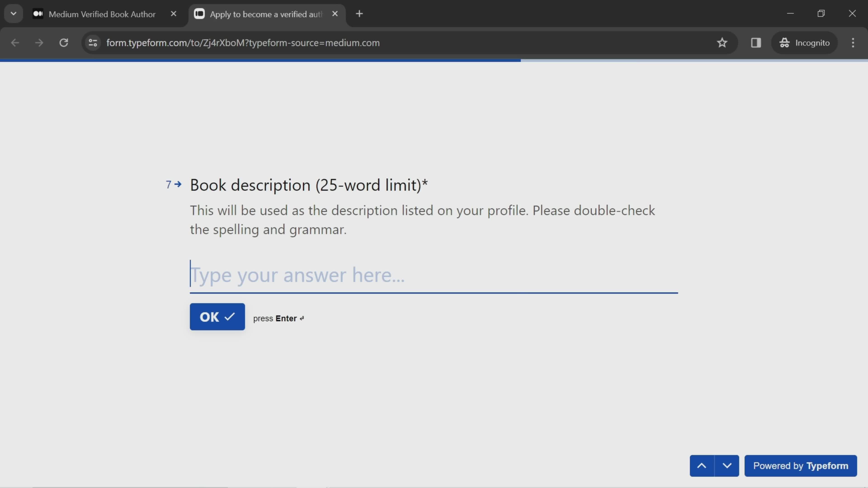
Task: Click the typeform URL in address bar
Action: pos(243,43)
